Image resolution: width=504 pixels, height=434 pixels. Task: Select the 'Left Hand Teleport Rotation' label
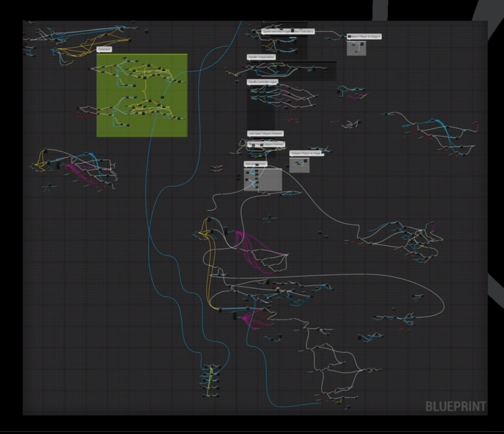point(265,133)
